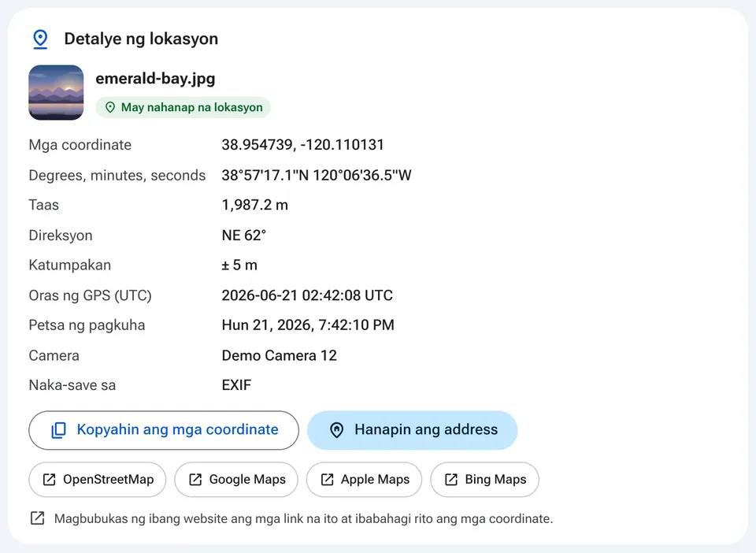
Task: Click the Katumpakan label
Action: coord(70,265)
